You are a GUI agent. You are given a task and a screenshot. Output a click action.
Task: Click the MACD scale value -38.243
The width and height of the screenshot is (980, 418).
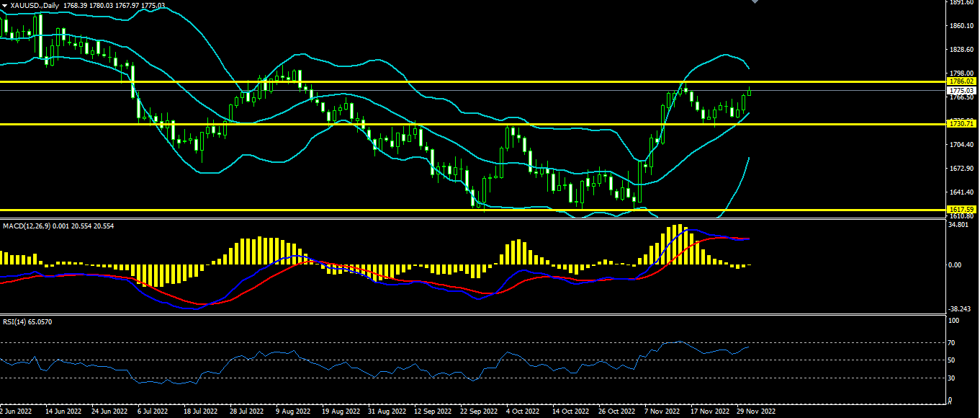[960, 308]
